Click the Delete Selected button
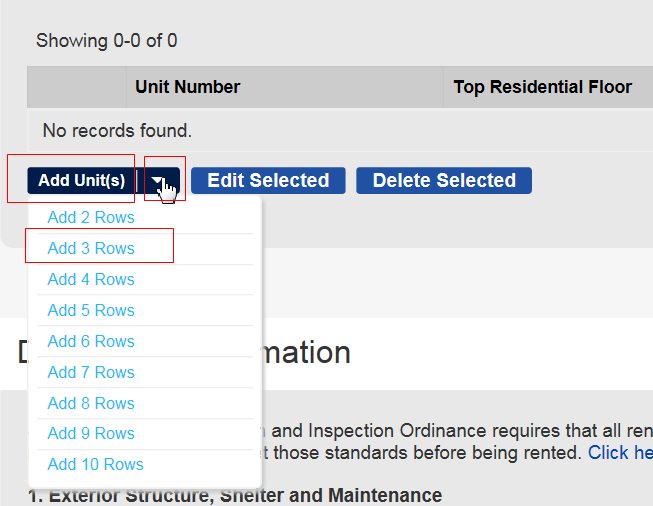This screenshot has width=653, height=506. click(x=444, y=181)
